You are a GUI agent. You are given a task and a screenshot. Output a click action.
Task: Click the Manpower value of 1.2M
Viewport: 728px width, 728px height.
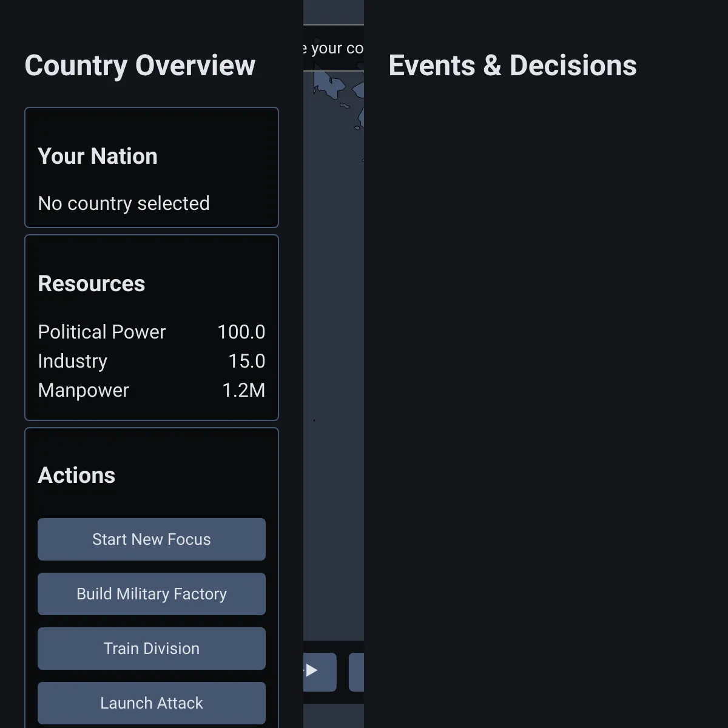coord(244,390)
